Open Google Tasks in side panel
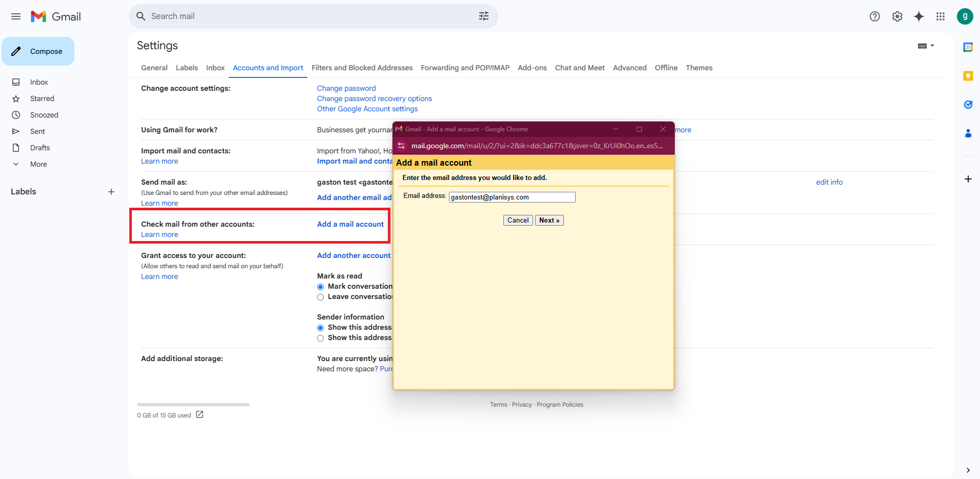Viewport: 980px width, 479px height. tap(968, 105)
